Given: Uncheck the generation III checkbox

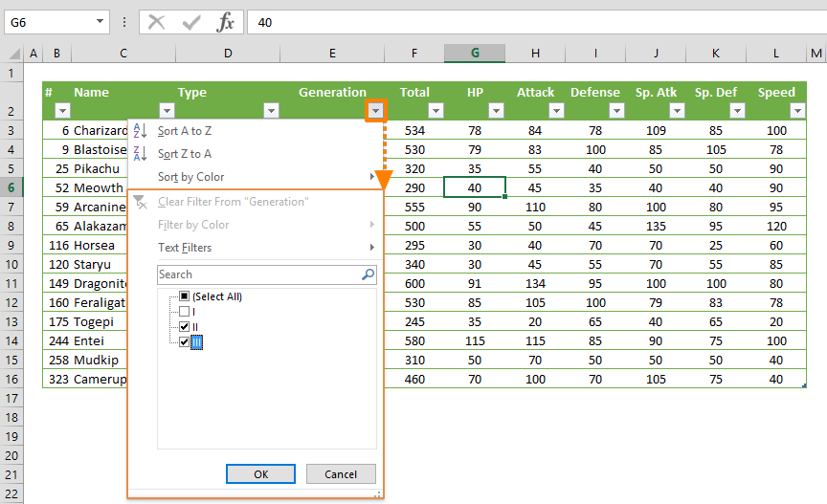Looking at the screenshot, I should 184,342.
